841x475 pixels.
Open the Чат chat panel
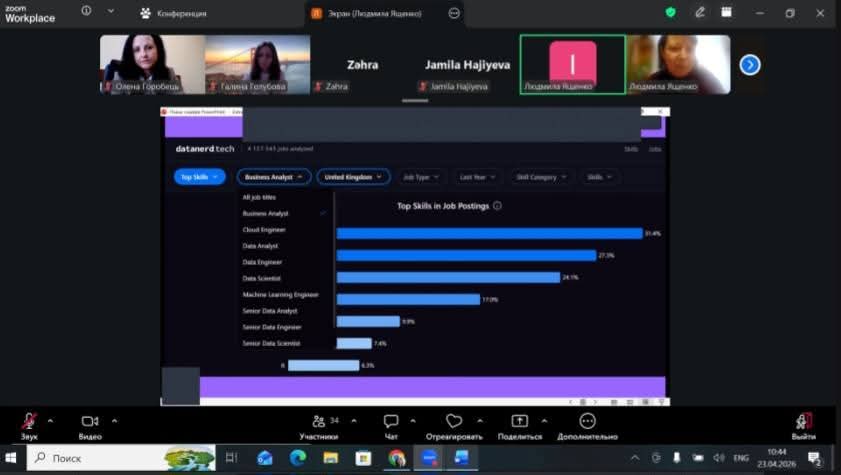pos(391,421)
